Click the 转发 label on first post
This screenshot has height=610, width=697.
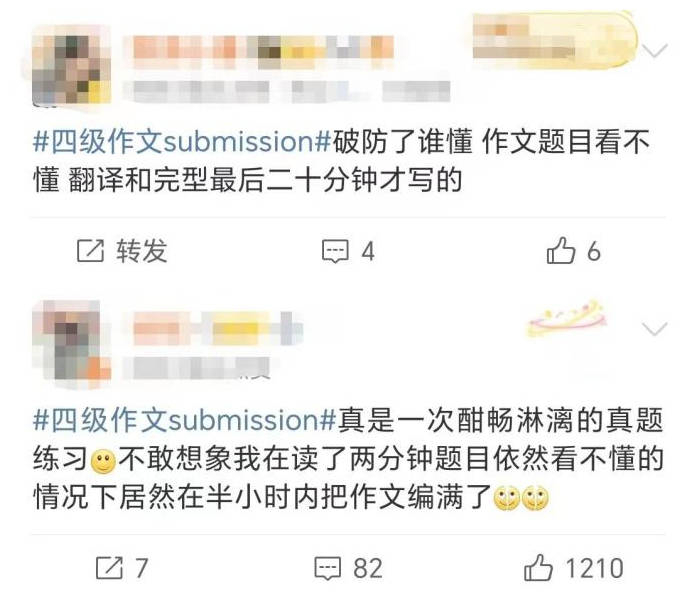point(142,251)
